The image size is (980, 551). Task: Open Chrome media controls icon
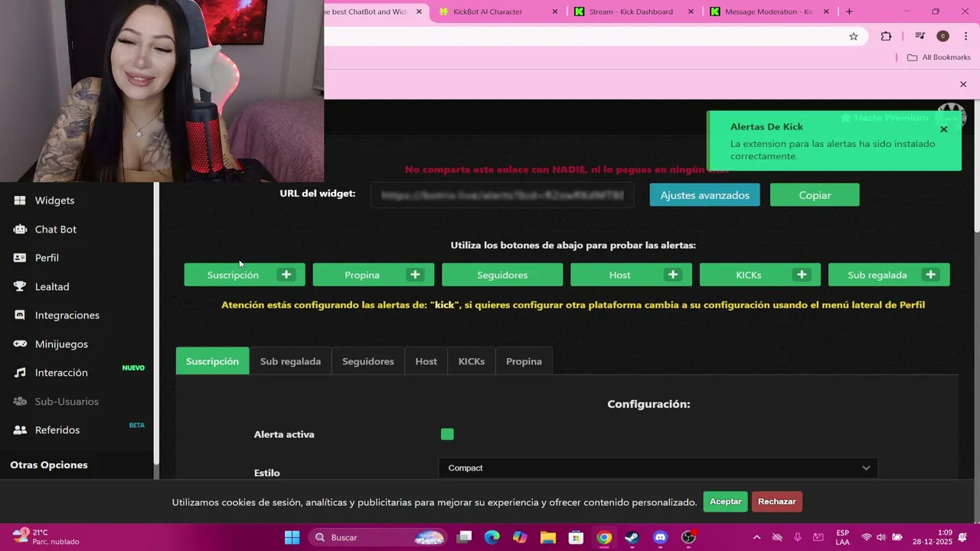[920, 36]
